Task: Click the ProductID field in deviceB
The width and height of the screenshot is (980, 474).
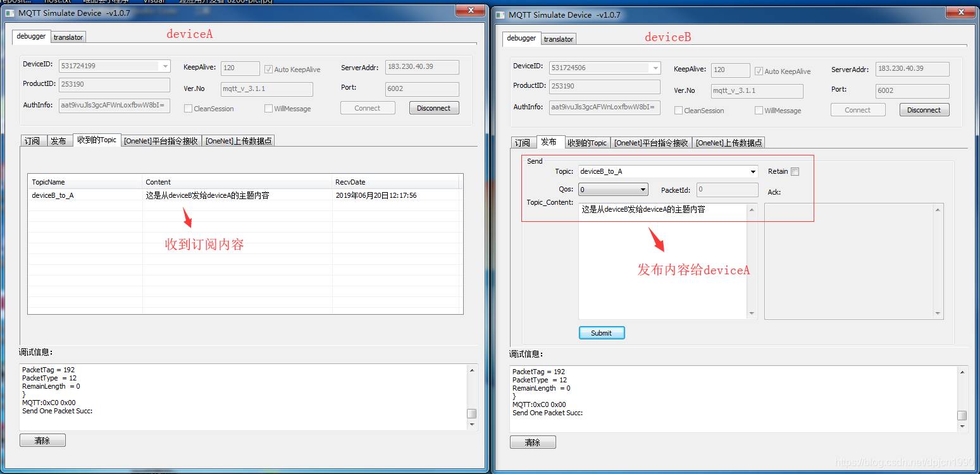Action: pyautogui.click(x=605, y=87)
